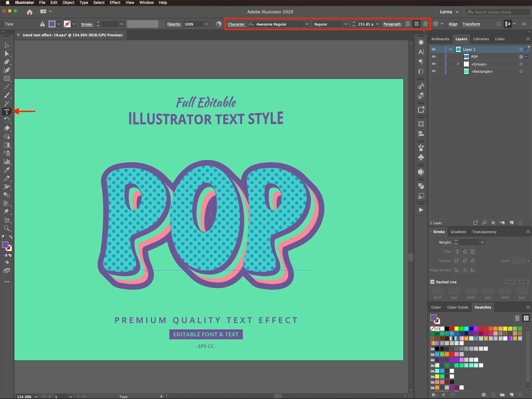This screenshot has height=399, width=532.
Task: Select the Pen tool
Action: [7, 62]
